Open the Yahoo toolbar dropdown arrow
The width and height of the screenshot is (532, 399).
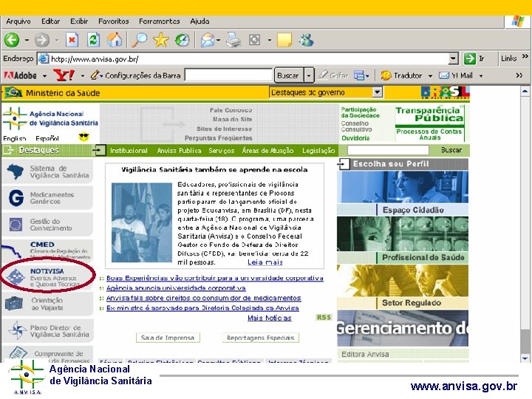pyautogui.click(x=83, y=75)
